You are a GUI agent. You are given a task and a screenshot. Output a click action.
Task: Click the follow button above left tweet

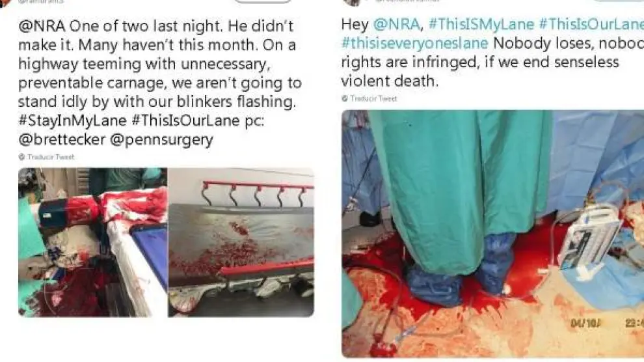point(263,1)
